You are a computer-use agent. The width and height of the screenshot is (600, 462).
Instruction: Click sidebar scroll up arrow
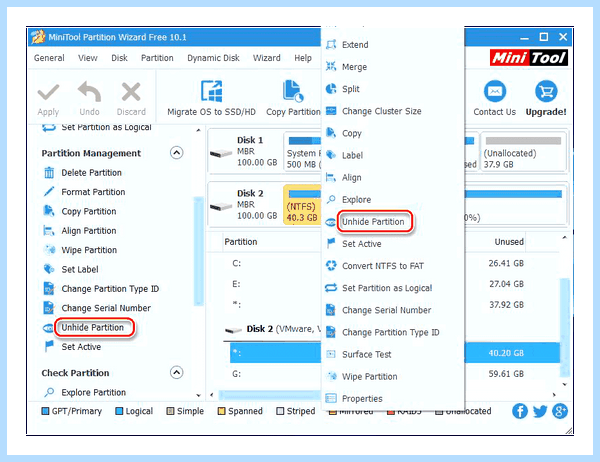click(198, 131)
